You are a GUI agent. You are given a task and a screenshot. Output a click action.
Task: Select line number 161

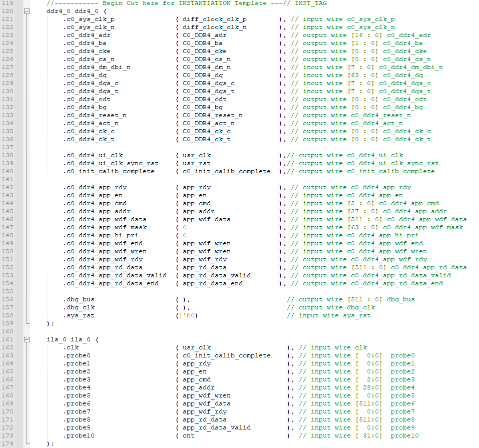pos(7,339)
